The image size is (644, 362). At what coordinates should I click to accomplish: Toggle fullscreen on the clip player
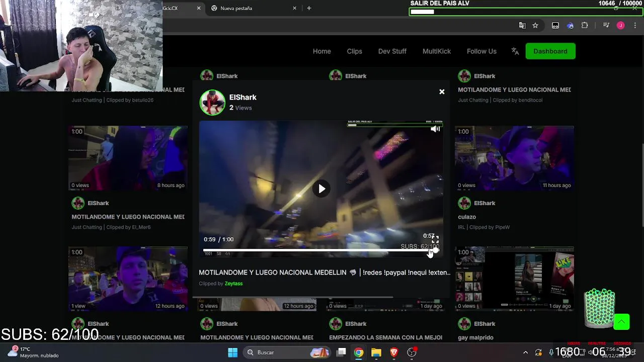click(435, 240)
